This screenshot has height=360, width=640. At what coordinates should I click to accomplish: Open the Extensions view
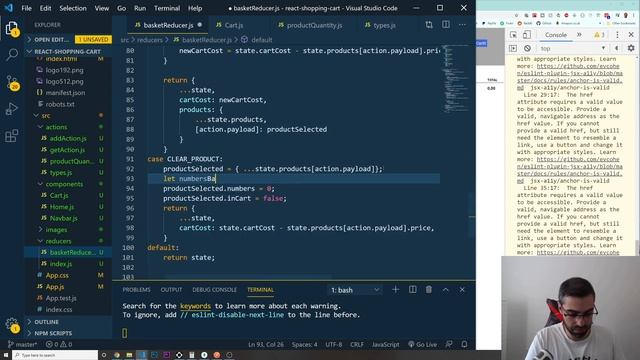(x=12, y=136)
